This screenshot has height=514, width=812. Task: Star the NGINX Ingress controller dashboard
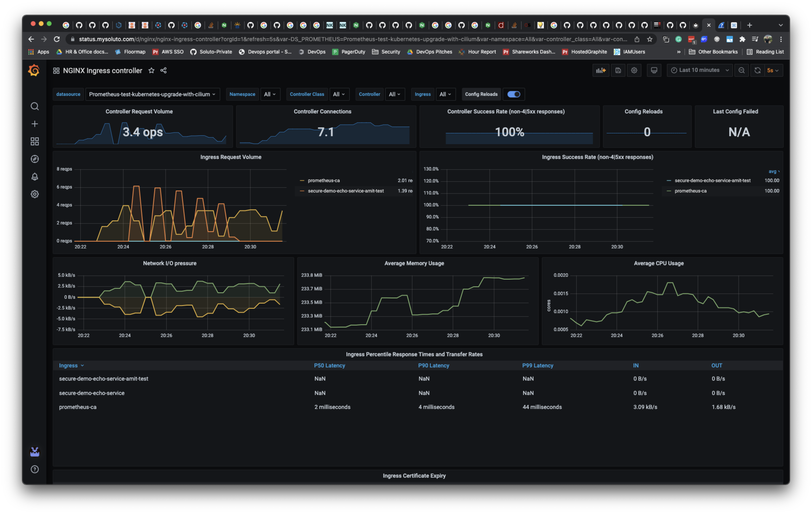point(151,70)
